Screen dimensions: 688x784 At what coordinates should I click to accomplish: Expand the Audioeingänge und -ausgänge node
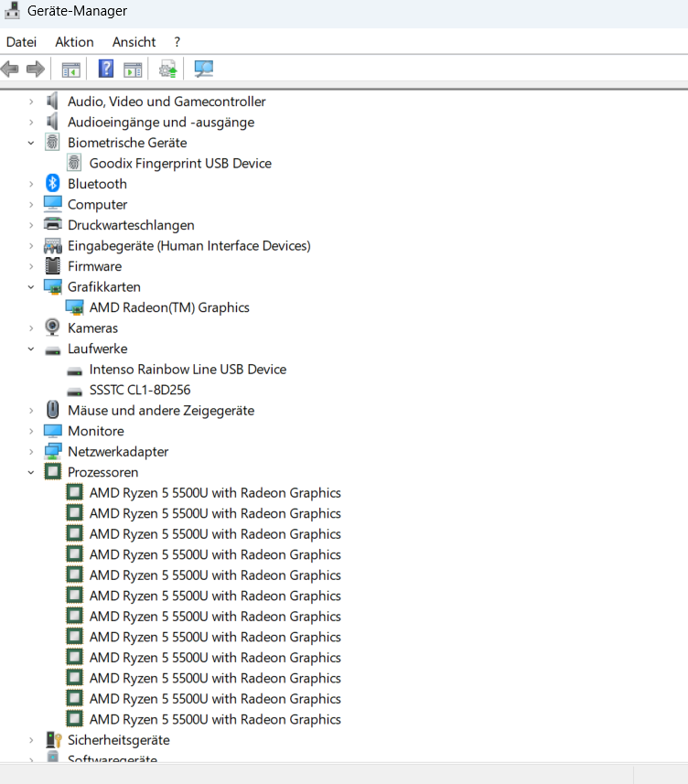[31, 122]
